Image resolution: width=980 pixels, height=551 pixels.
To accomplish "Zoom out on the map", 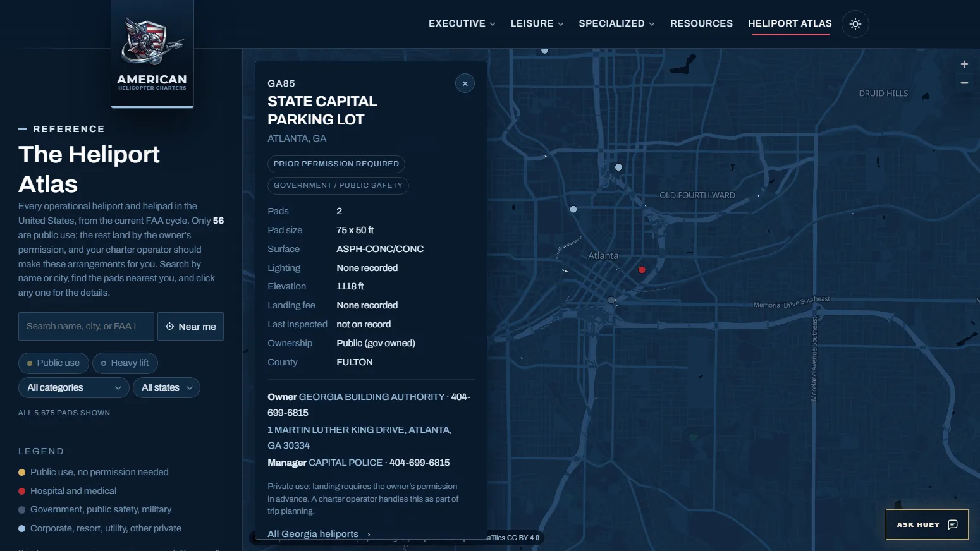I will pyautogui.click(x=964, y=83).
